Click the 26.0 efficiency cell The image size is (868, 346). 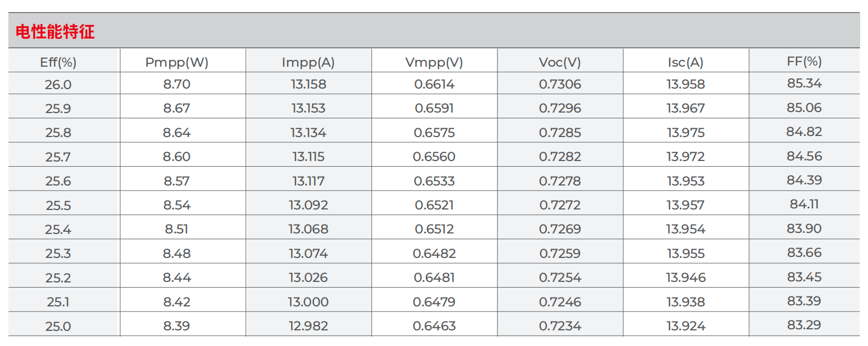tap(58, 84)
